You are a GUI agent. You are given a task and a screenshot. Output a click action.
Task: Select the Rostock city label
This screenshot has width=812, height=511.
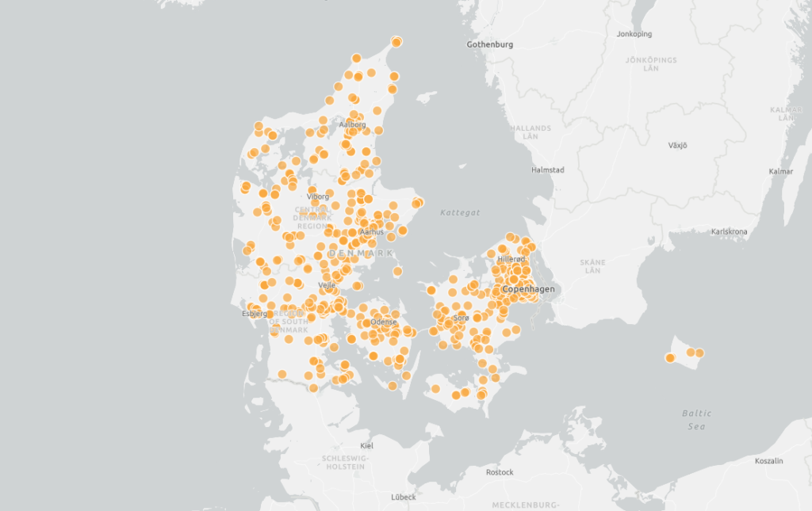point(500,472)
